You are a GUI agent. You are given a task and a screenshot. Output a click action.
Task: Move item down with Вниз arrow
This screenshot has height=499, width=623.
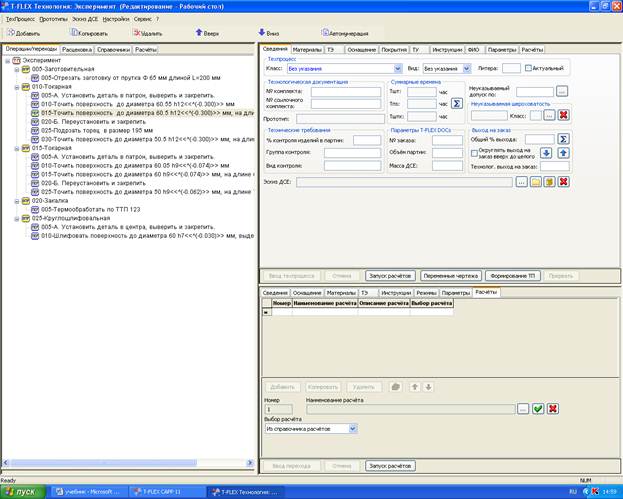coord(262,33)
